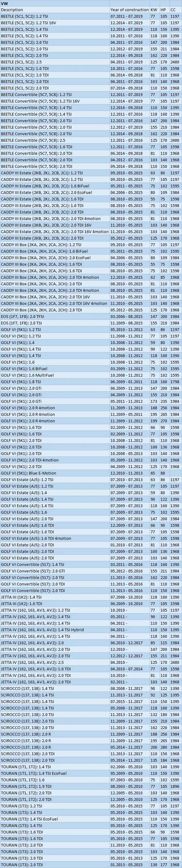
Task: Select CADDY III Estate 1.6 BiFuel row
Action: (91, 186)
